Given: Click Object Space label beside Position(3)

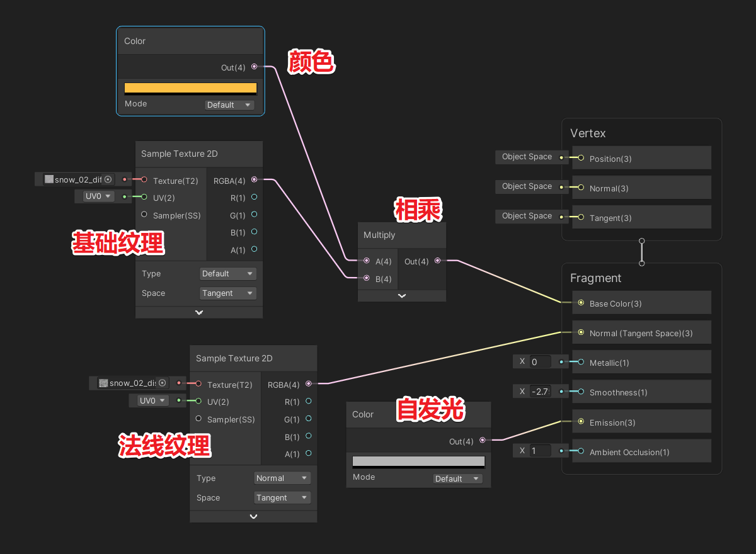Looking at the screenshot, I should pos(527,157).
